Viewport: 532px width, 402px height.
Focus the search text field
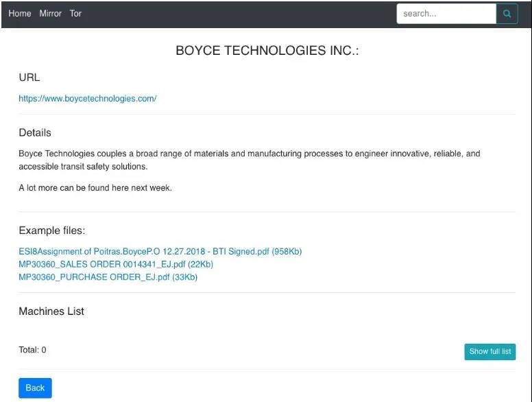tap(446, 14)
